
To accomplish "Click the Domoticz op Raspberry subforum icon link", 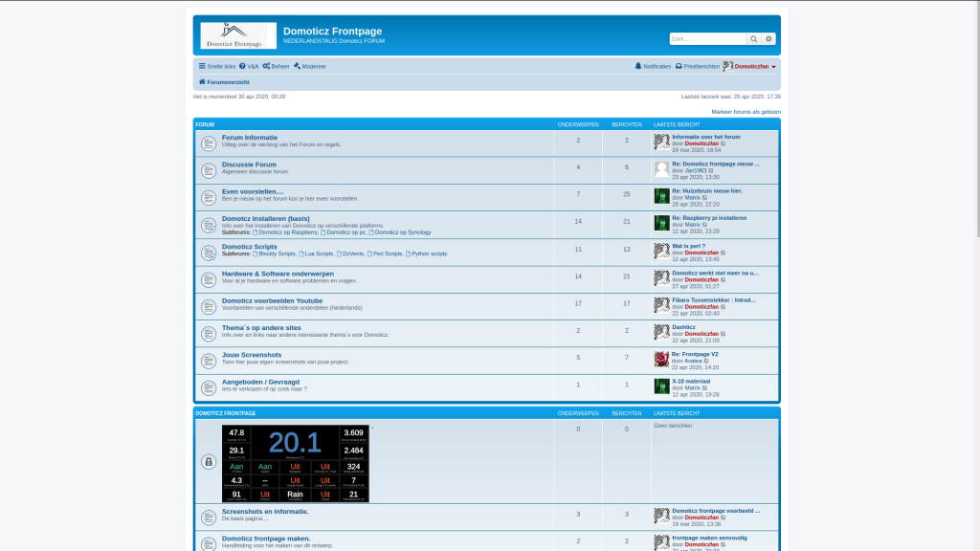I will coord(284,232).
